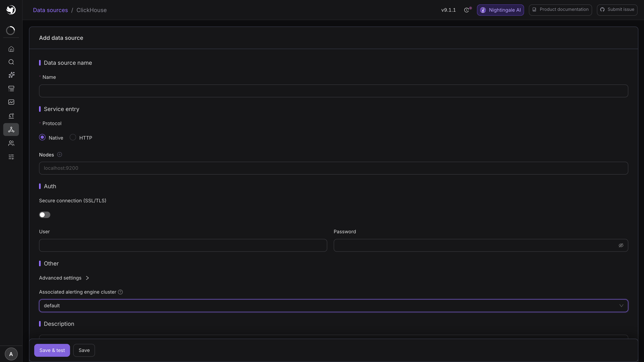Screen dimensions: 644x362
Task: Open the changelog clock icon
Action: point(466,10)
